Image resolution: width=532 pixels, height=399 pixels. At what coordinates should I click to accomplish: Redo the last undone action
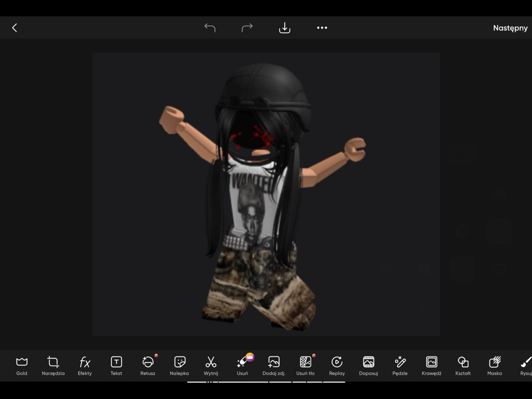247,27
